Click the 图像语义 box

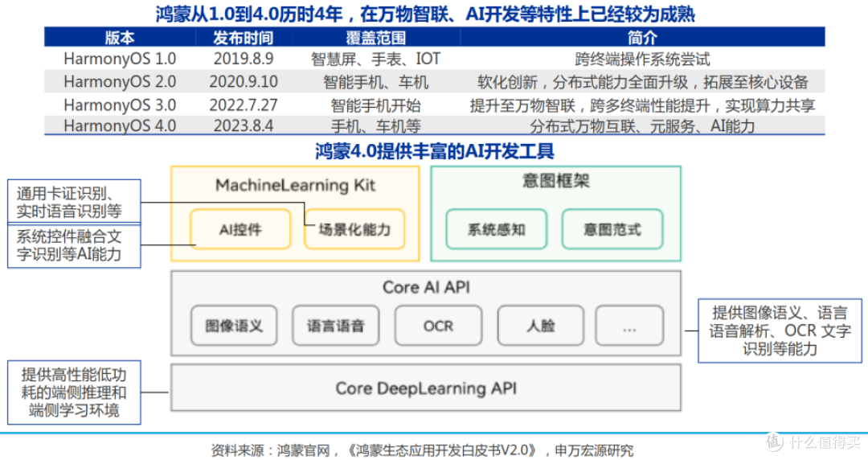pyautogui.click(x=234, y=326)
